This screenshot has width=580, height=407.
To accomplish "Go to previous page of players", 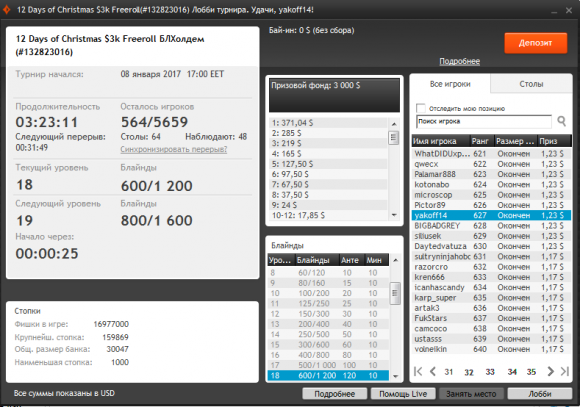I will (432, 371).
